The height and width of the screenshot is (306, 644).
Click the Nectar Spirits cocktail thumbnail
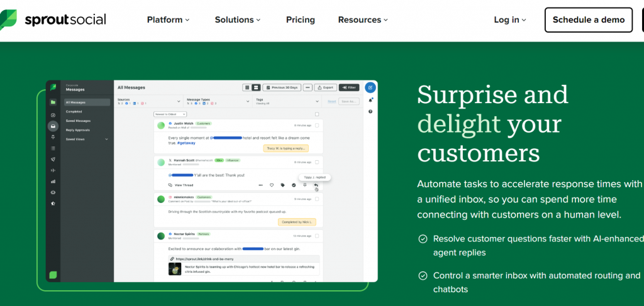[175, 269]
